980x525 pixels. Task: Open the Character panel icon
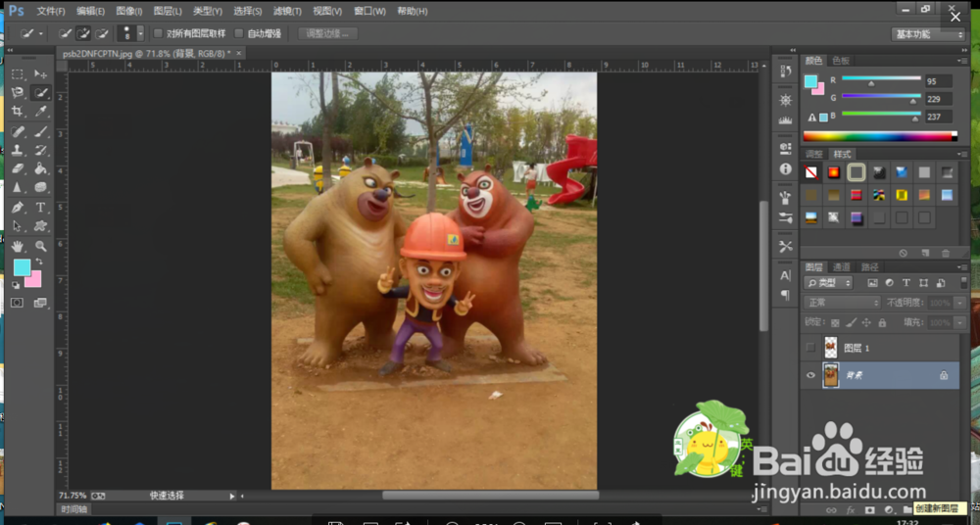pyautogui.click(x=786, y=275)
